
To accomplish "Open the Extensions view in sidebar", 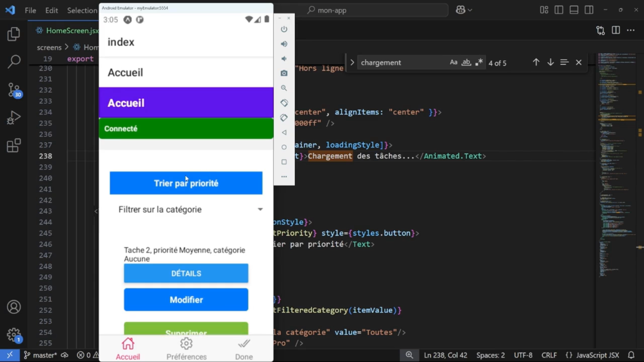I will (14, 145).
